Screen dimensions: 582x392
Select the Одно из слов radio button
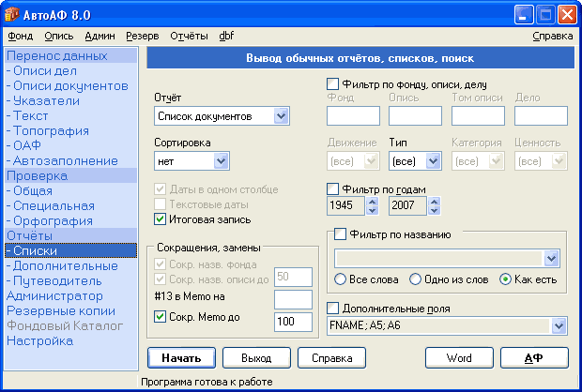(415, 279)
